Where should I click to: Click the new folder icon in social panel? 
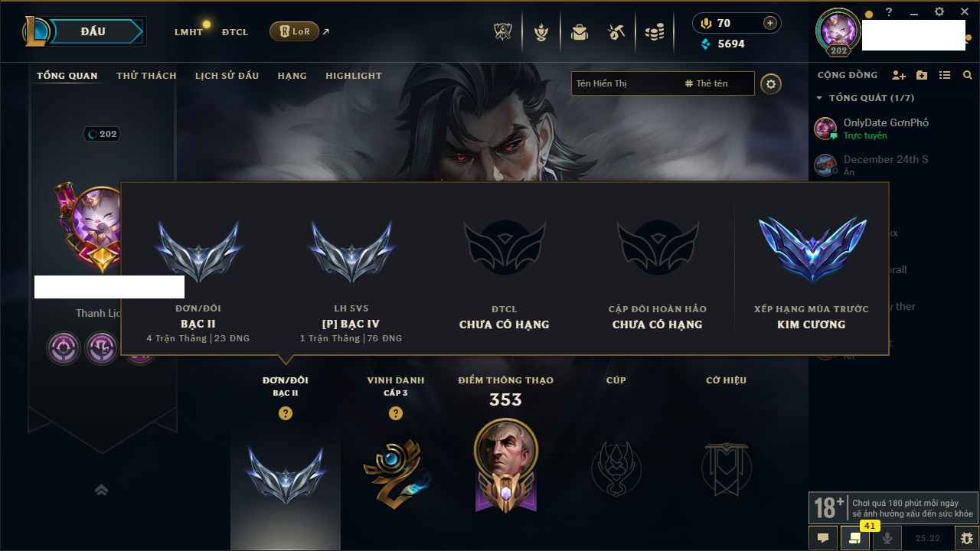(x=922, y=75)
